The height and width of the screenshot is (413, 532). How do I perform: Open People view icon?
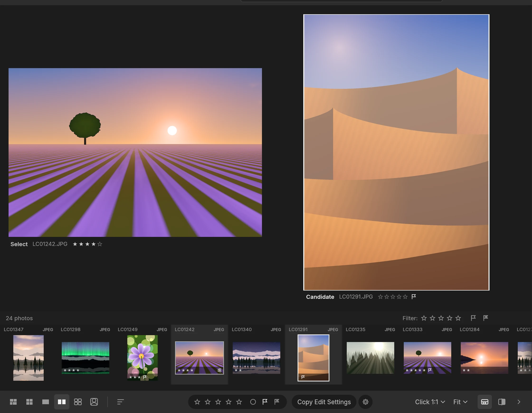pos(94,402)
